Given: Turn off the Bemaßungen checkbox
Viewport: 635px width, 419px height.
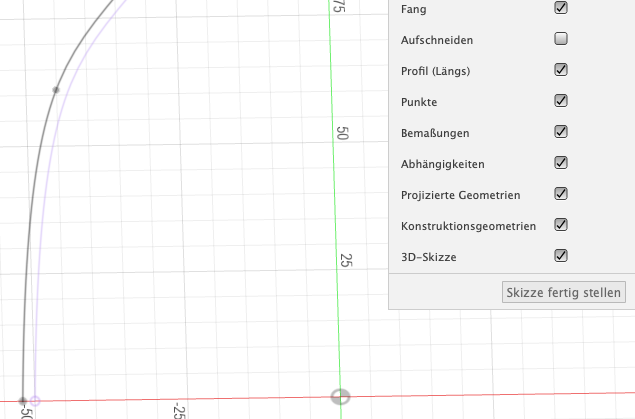Looking at the screenshot, I should pos(561,132).
